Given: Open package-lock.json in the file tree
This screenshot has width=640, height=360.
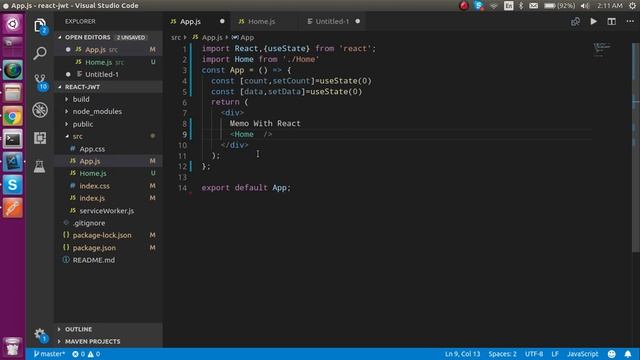Looking at the screenshot, I should pyautogui.click(x=108, y=236).
